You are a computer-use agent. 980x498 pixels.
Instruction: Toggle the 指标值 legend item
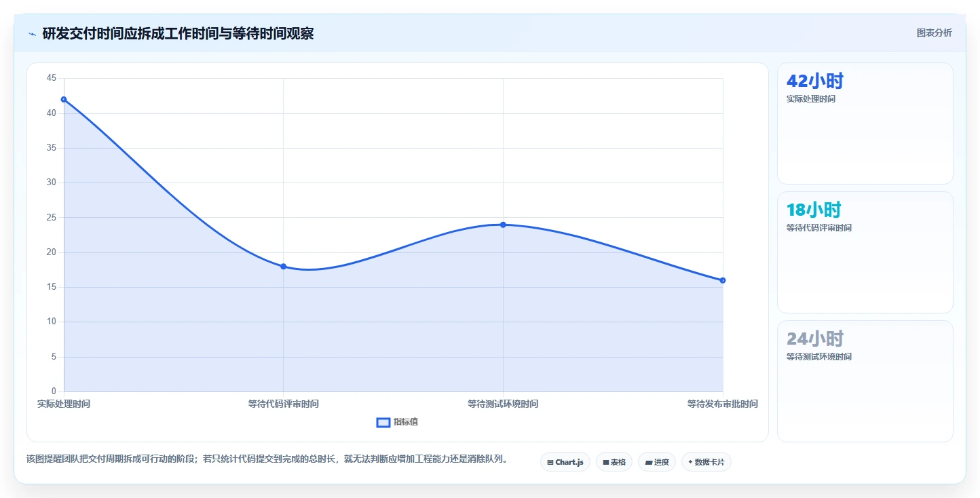click(398, 422)
